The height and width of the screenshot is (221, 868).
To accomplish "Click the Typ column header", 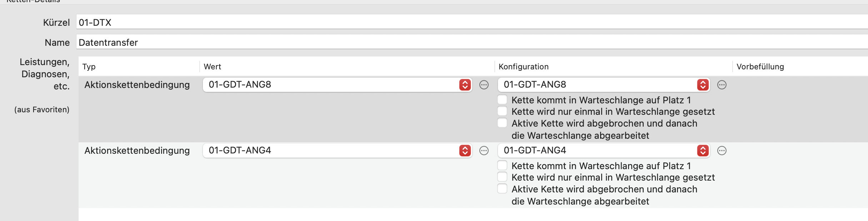I will pos(89,67).
